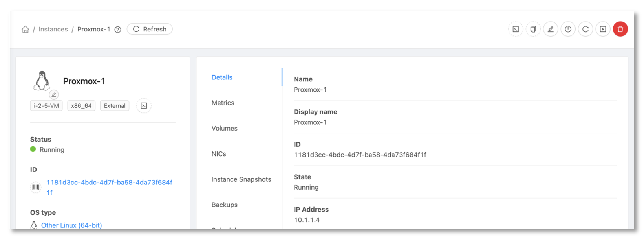644x236 pixels.
Task: Switch to the NICs tab
Action: tap(219, 154)
